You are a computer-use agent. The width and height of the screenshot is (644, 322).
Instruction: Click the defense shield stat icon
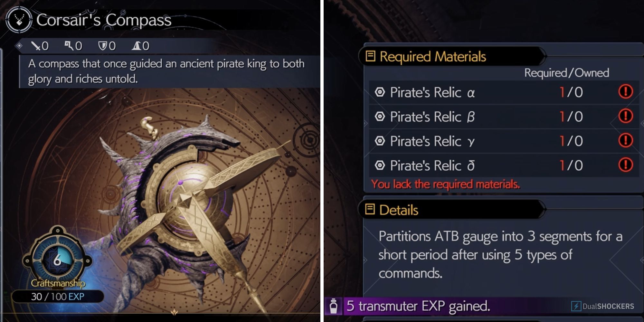(x=102, y=46)
